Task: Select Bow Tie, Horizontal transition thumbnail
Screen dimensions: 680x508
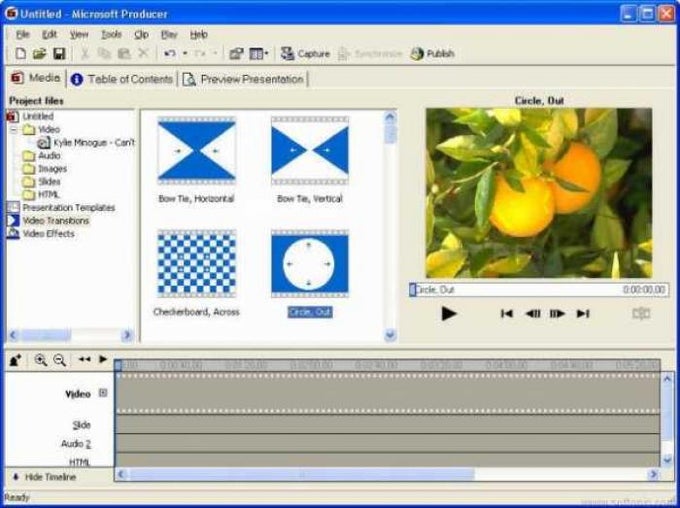Action: coord(196,151)
